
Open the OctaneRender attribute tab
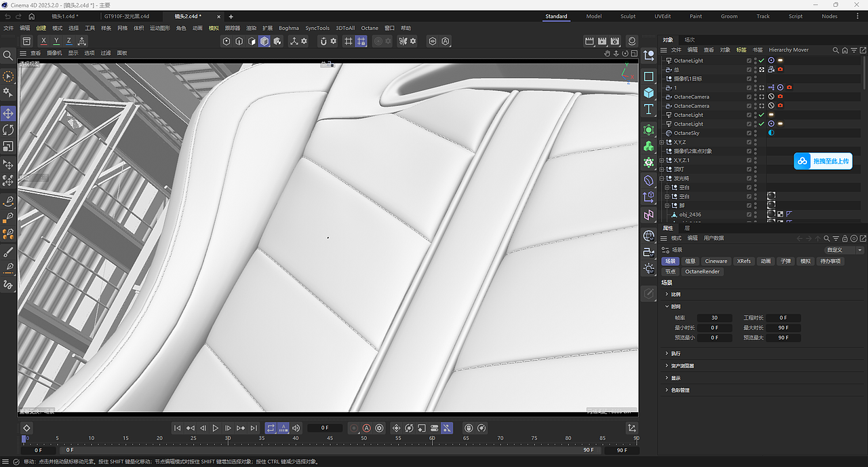click(702, 272)
